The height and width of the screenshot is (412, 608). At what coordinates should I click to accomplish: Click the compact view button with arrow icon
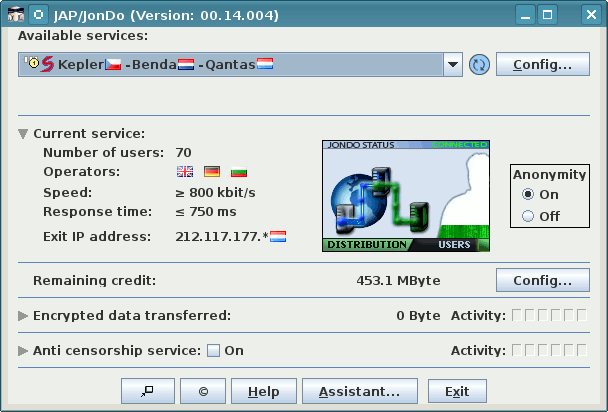point(148,391)
